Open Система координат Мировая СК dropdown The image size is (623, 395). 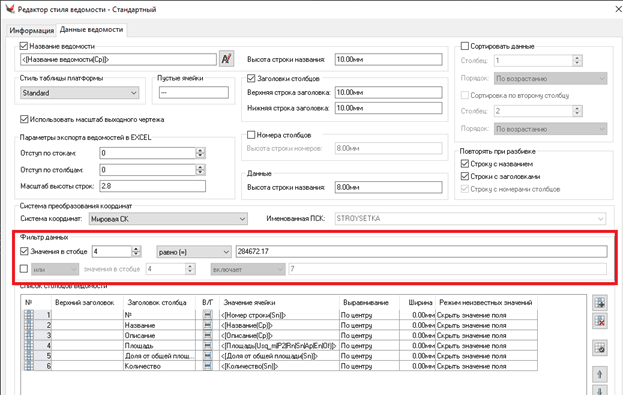coord(168,219)
